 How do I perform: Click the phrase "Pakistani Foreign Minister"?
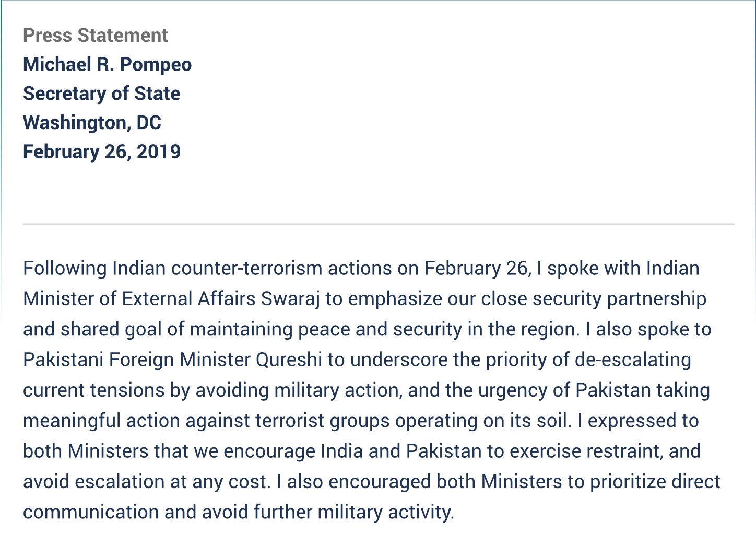point(137,360)
